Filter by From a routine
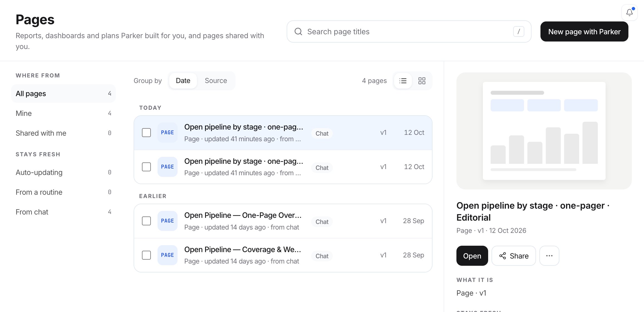The height and width of the screenshot is (312, 644). pyautogui.click(x=63, y=192)
